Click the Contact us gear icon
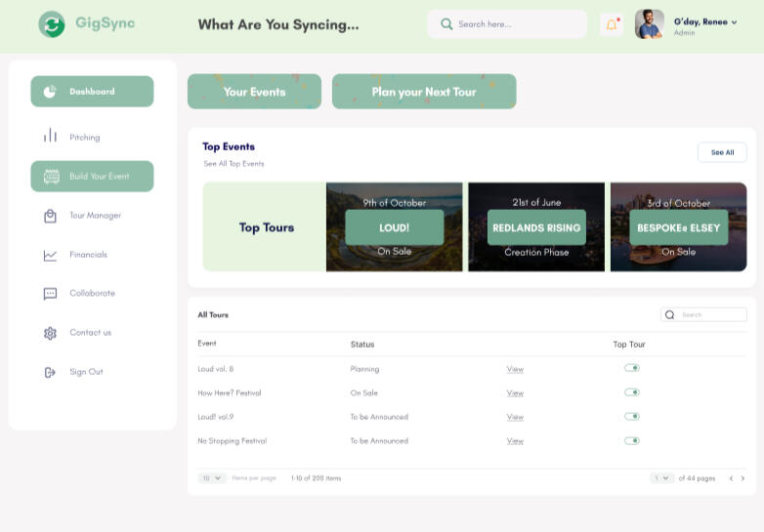Screen dimensions: 764x532 (50, 333)
